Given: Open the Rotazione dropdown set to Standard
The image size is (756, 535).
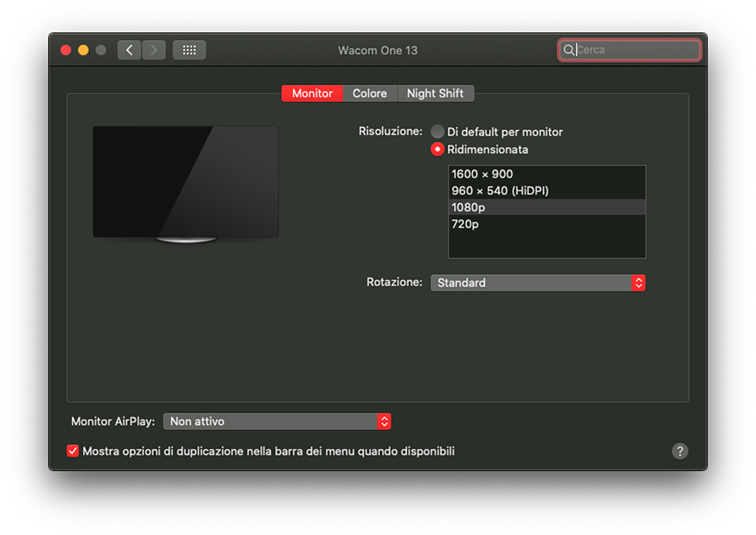Looking at the screenshot, I should pyautogui.click(x=538, y=283).
